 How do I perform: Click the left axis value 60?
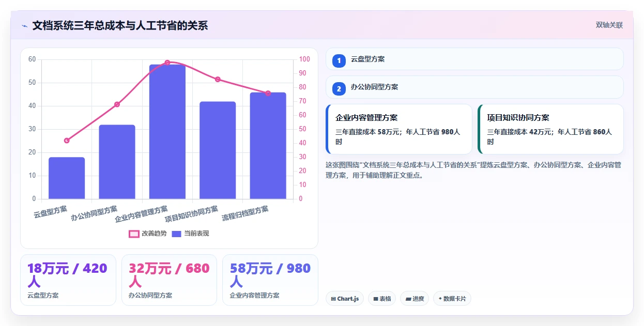point(32,59)
